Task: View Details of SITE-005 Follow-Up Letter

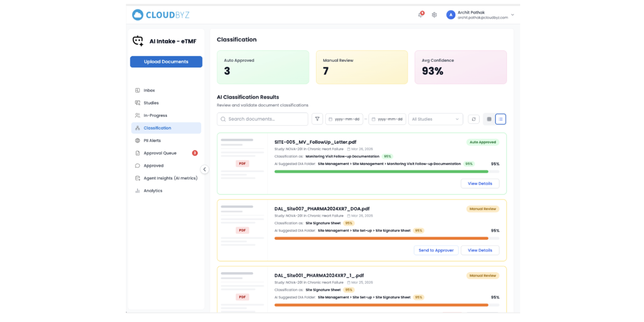Action: [x=480, y=184]
